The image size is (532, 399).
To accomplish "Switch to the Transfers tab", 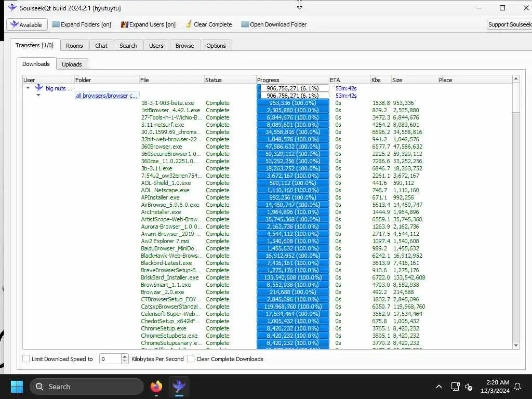I will [x=34, y=45].
